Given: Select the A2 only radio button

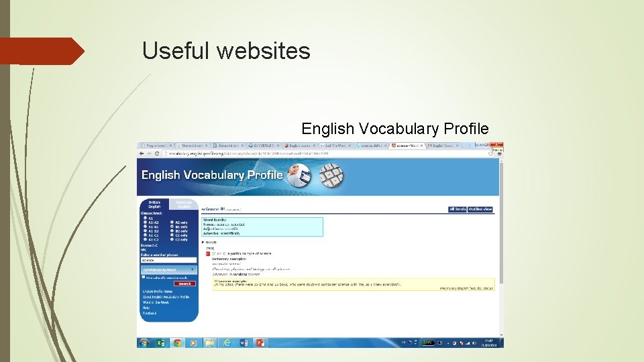Looking at the screenshot, I should point(172,223).
